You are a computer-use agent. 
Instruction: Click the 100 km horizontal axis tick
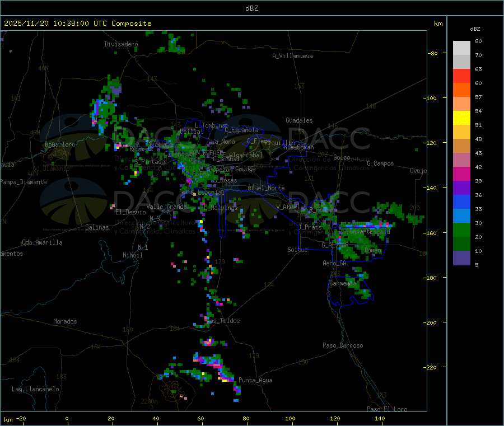[290, 418]
